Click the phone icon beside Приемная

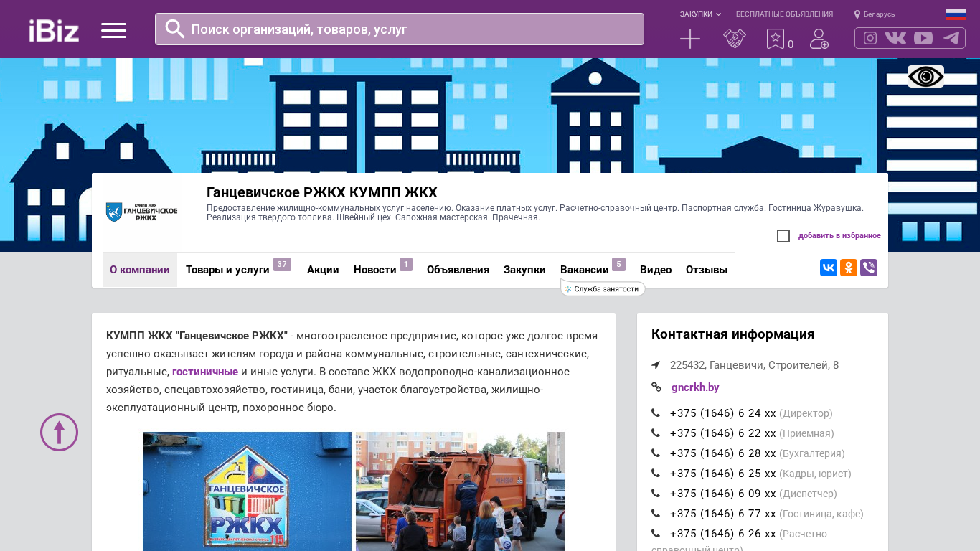coord(656,433)
